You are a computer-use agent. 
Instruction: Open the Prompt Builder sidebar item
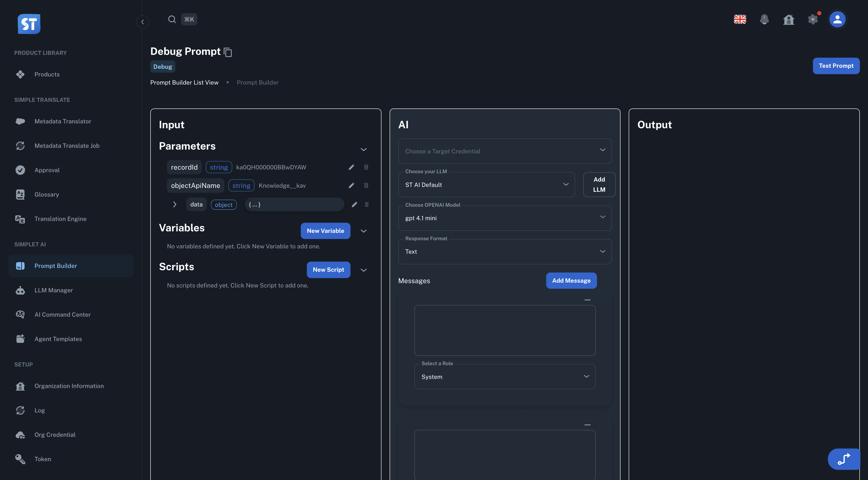[56, 266]
